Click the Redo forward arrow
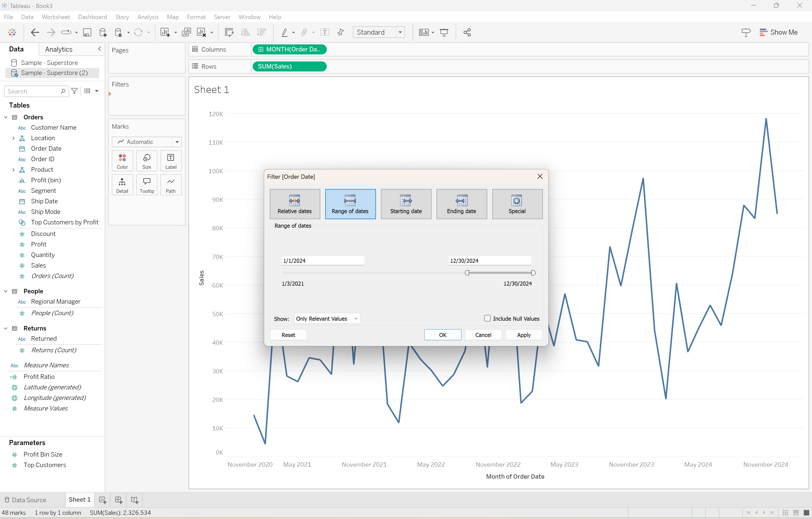The image size is (812, 519). 51,32
